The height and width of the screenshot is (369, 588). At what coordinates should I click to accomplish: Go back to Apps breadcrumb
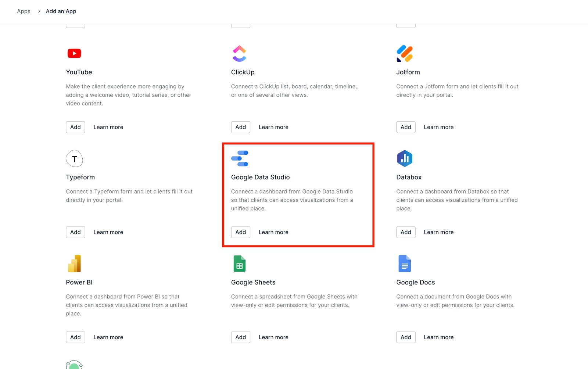(24, 11)
